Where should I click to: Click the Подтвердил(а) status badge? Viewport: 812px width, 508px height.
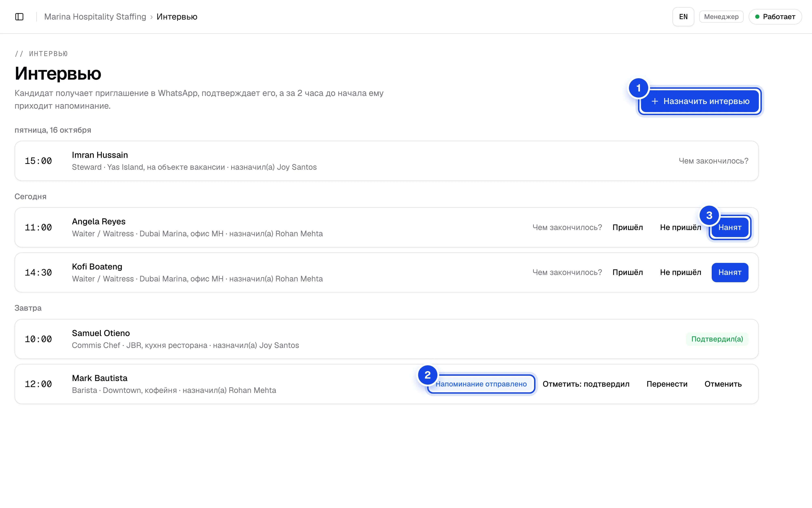[717, 339]
